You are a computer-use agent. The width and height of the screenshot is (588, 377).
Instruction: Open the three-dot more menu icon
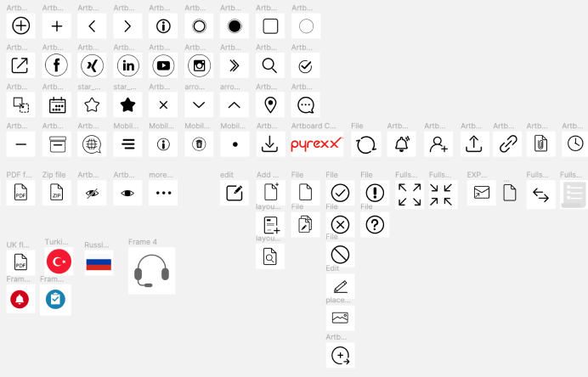click(x=163, y=194)
